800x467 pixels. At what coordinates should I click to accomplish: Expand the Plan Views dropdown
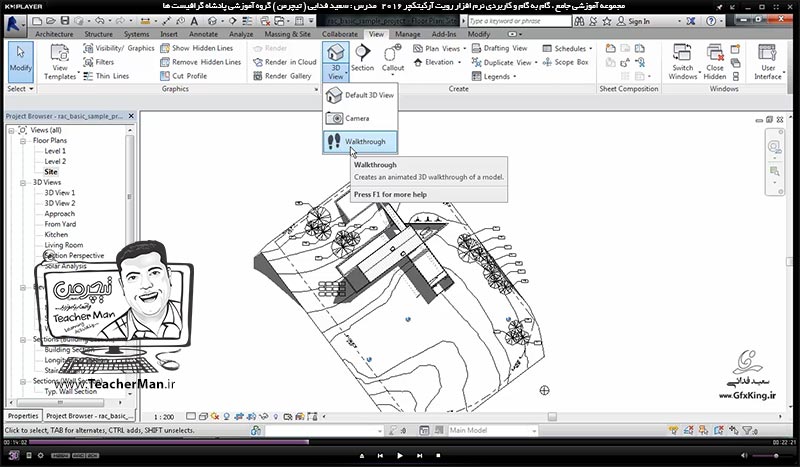[465, 48]
